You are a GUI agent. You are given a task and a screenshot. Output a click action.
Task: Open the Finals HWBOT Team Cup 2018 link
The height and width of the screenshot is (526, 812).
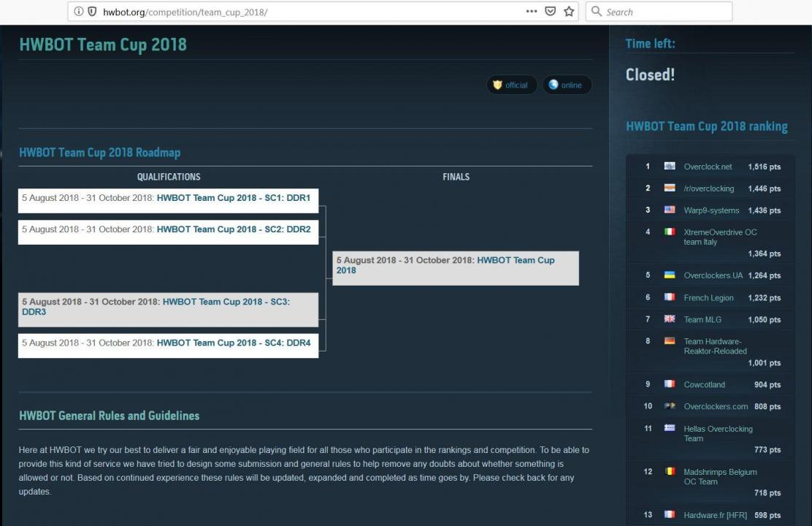[445, 265]
